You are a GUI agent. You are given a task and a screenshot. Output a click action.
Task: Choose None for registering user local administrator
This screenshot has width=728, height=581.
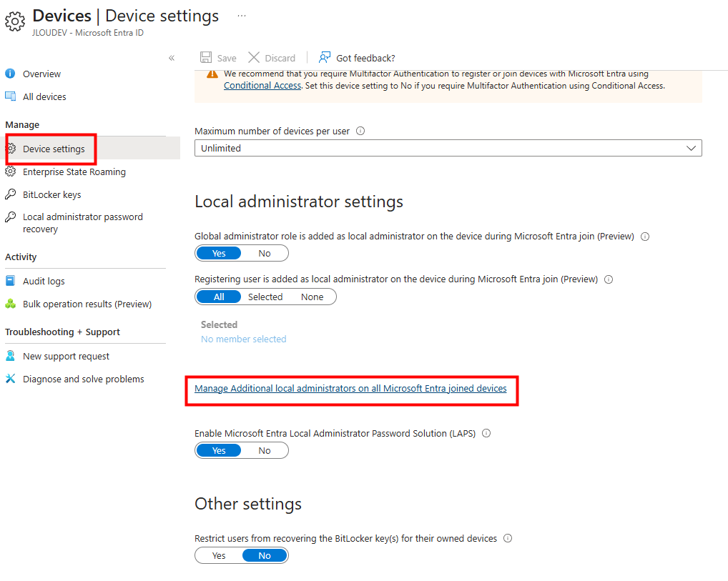click(x=312, y=297)
